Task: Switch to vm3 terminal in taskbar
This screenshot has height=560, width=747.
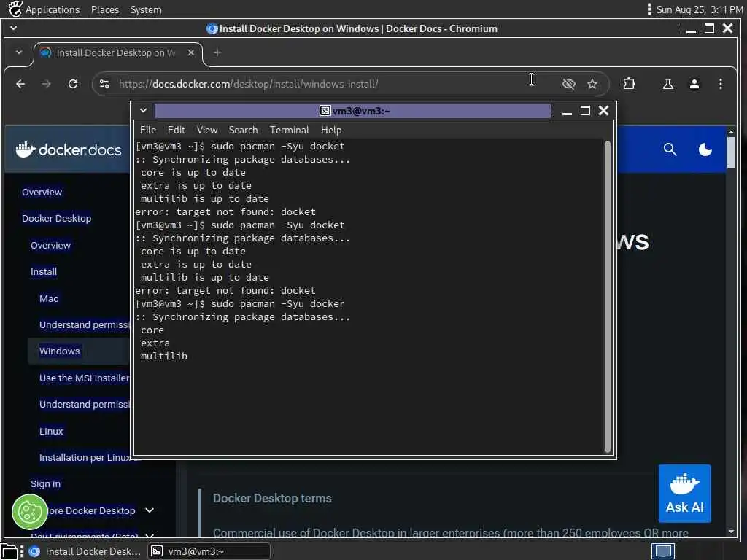Action: pos(209,551)
